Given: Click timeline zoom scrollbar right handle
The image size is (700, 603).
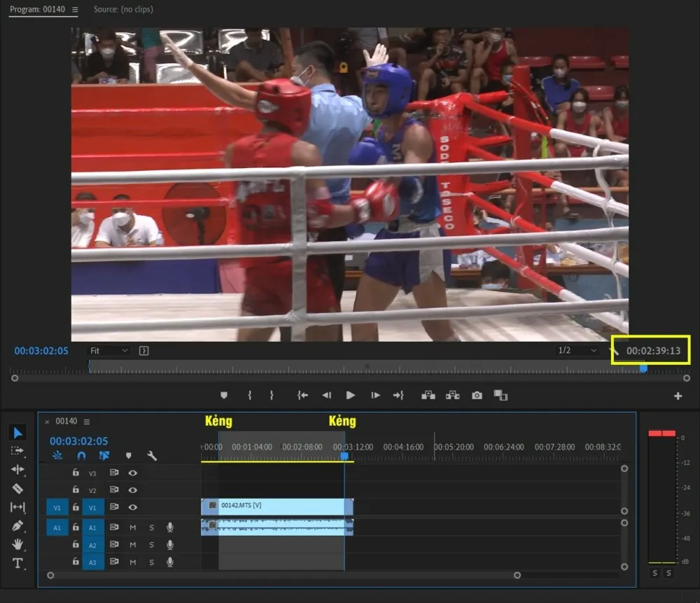Looking at the screenshot, I should click(x=517, y=575).
